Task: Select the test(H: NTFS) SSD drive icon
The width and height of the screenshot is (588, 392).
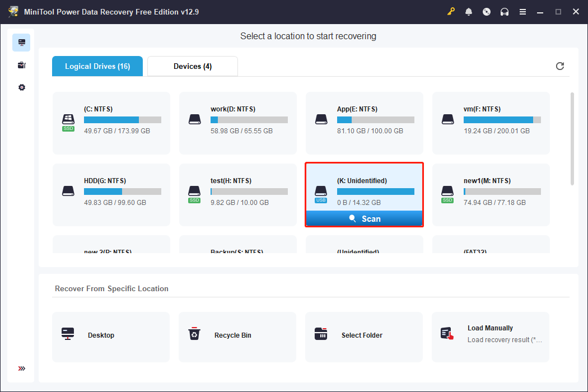Action: coord(194,194)
